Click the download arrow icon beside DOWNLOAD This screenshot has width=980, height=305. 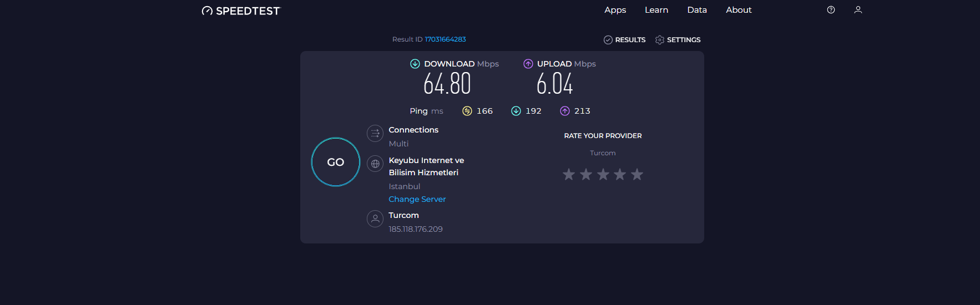[415, 64]
